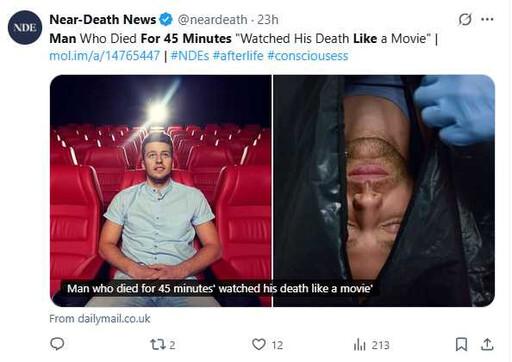Click the #consciousess hashtag
This screenshot has height=362, width=512.
click(308, 56)
